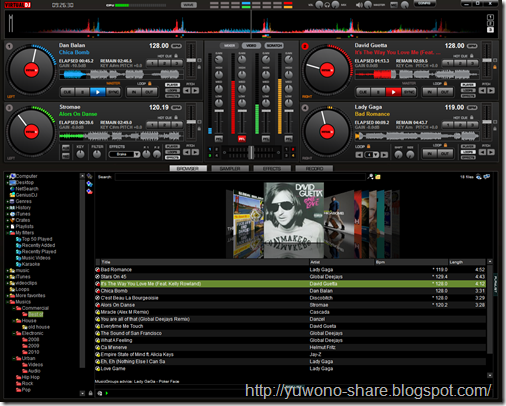
Task: Click the FILTER knob on deck 3
Action: (x=97, y=154)
